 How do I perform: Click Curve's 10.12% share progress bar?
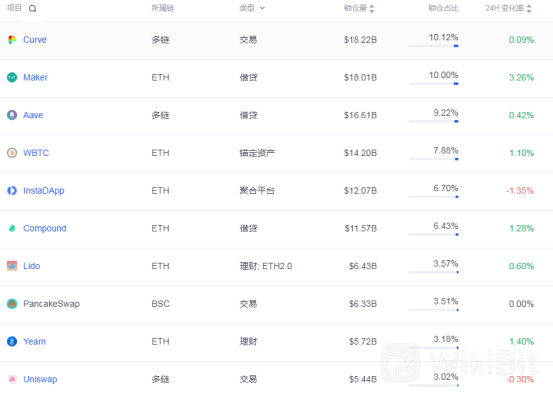[x=433, y=46]
